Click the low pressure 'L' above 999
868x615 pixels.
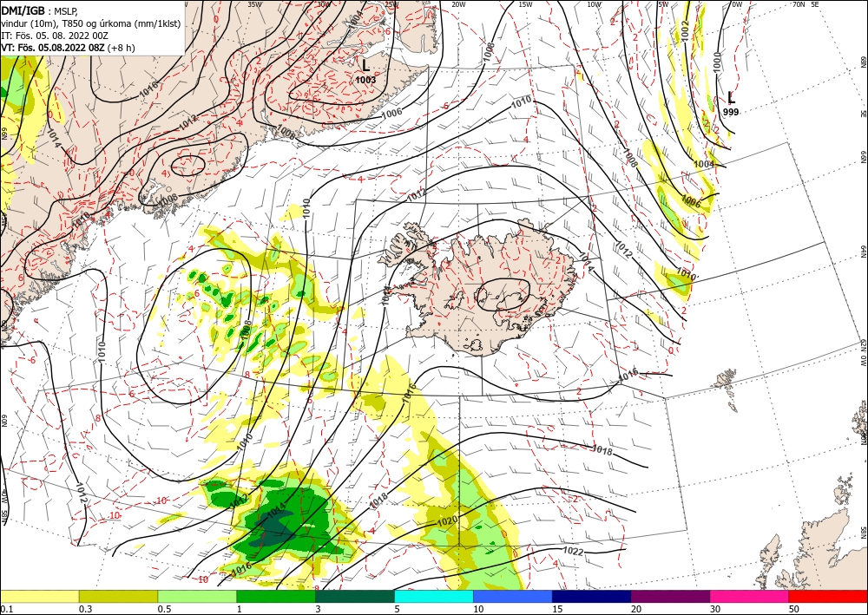coord(731,98)
